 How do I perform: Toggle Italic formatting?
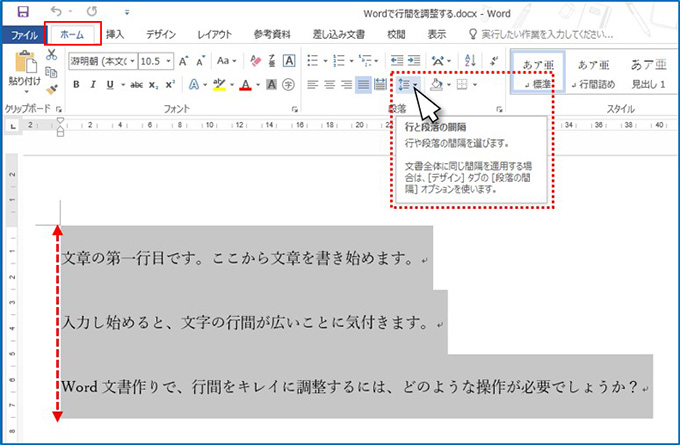(93, 85)
